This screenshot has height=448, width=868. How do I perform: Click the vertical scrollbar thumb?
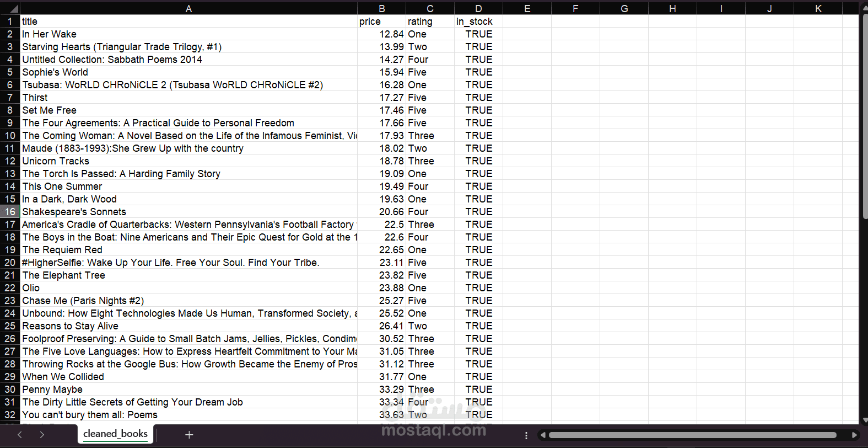865,116
